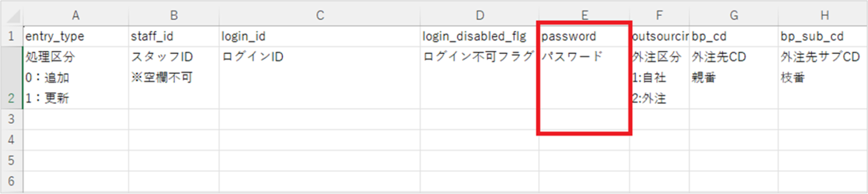Select column C header

320,16
